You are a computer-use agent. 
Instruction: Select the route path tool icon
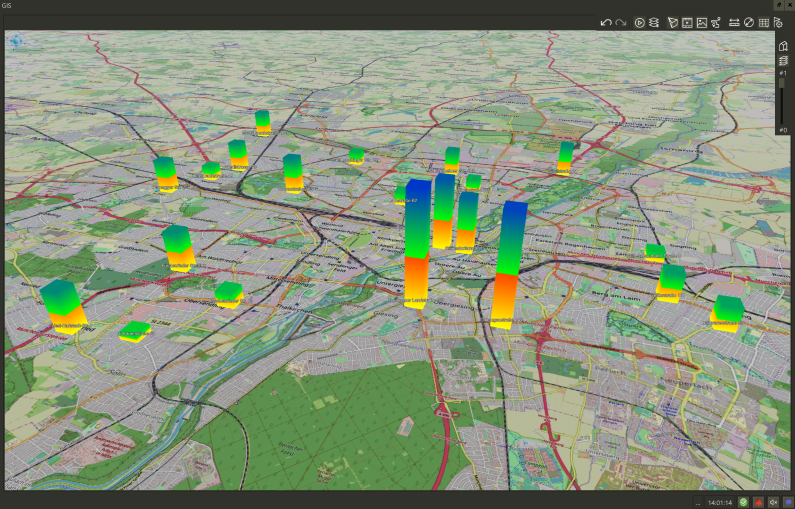[716, 22]
